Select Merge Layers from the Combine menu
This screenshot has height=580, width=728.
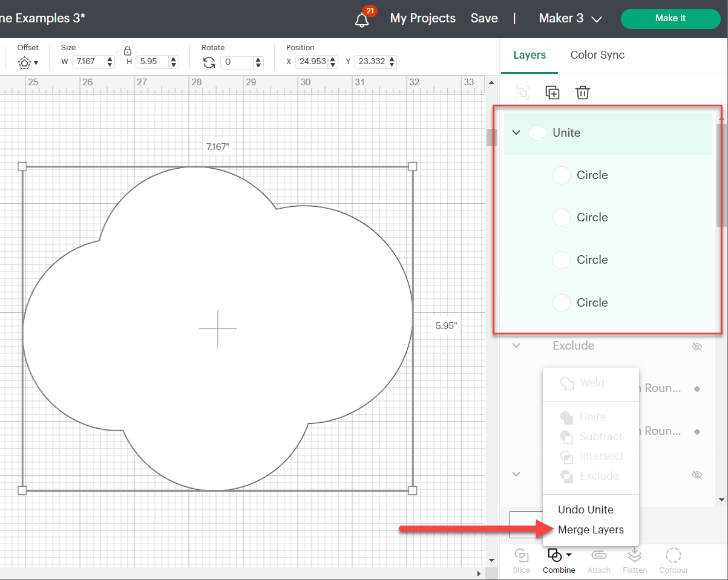591,530
